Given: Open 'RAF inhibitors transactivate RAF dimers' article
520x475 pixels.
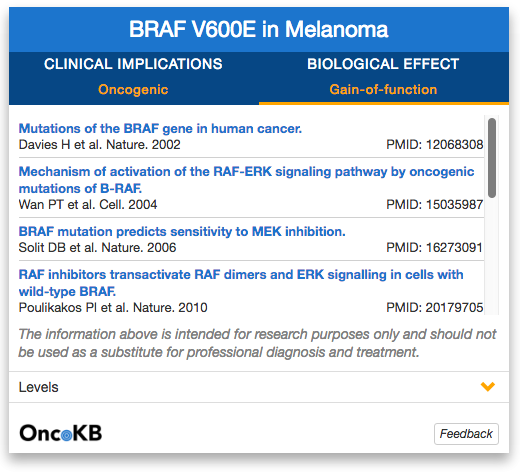Looking at the screenshot, I should (241, 283).
